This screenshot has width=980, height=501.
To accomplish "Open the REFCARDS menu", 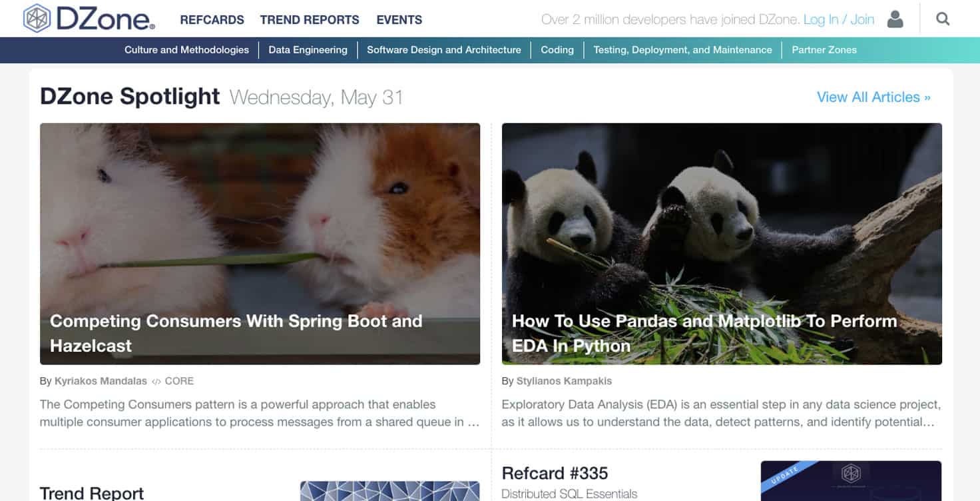I will 212,20.
